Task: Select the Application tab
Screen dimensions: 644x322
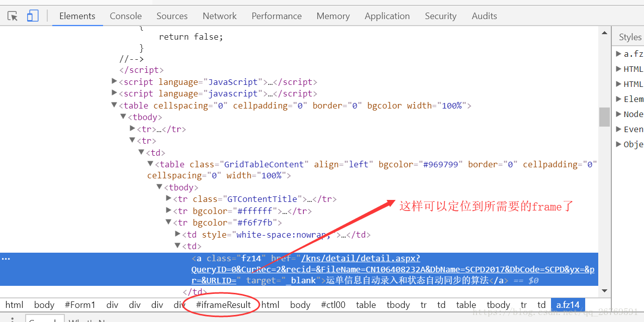Action: click(x=387, y=16)
